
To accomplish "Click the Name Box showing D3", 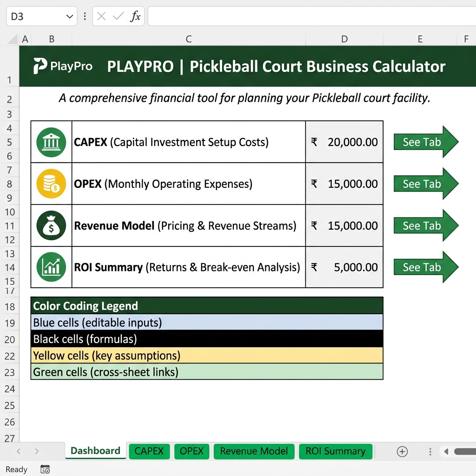I will [41, 16].
